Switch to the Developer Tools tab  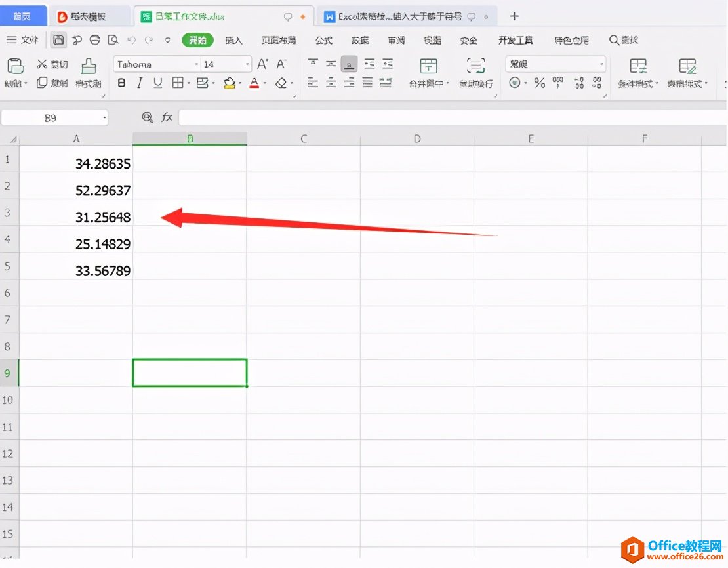[516, 41]
